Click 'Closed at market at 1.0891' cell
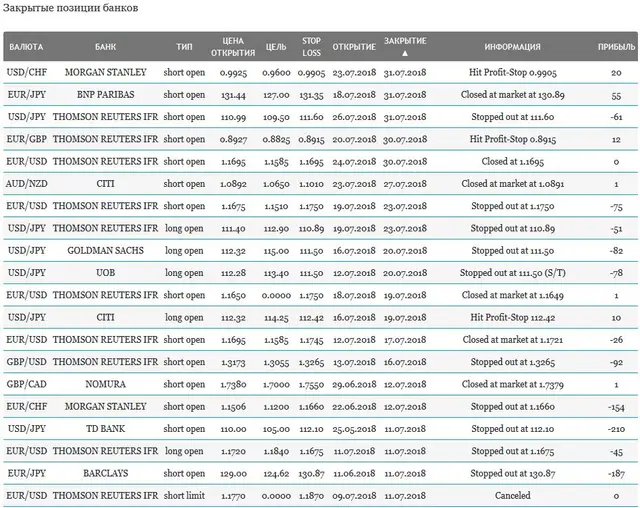 513,184
